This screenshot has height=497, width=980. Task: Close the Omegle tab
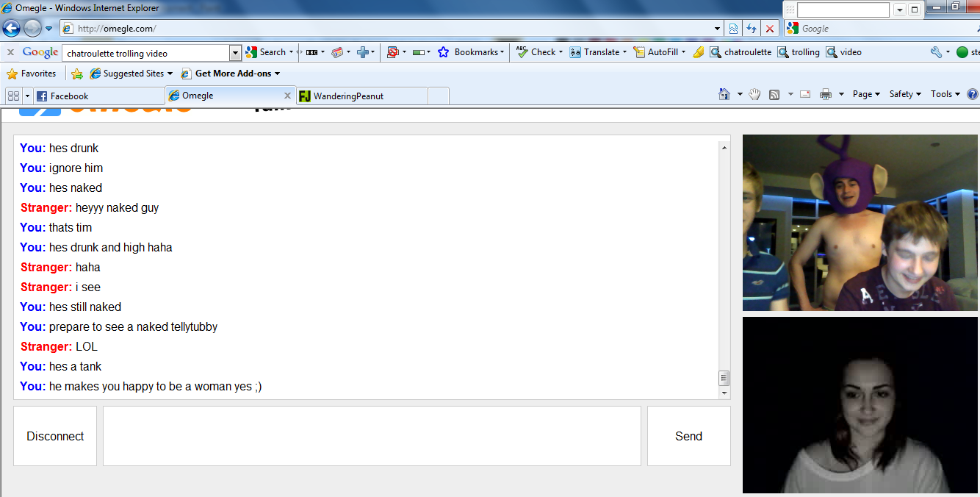tap(288, 96)
